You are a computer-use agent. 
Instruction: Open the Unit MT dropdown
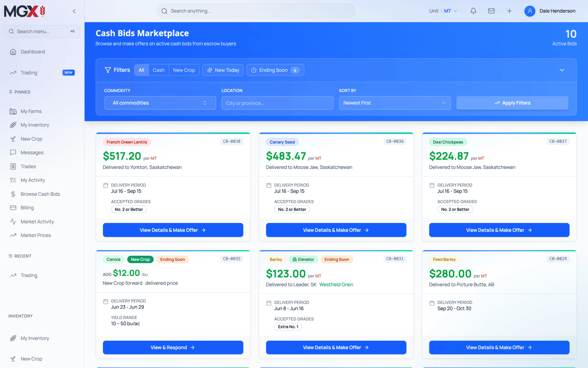point(443,11)
